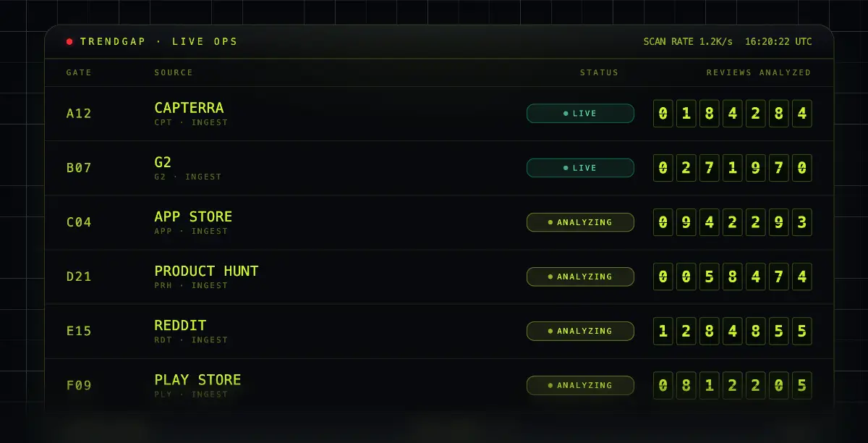868x443 pixels.
Task: Select the APP STORE source name
Action: click(193, 216)
